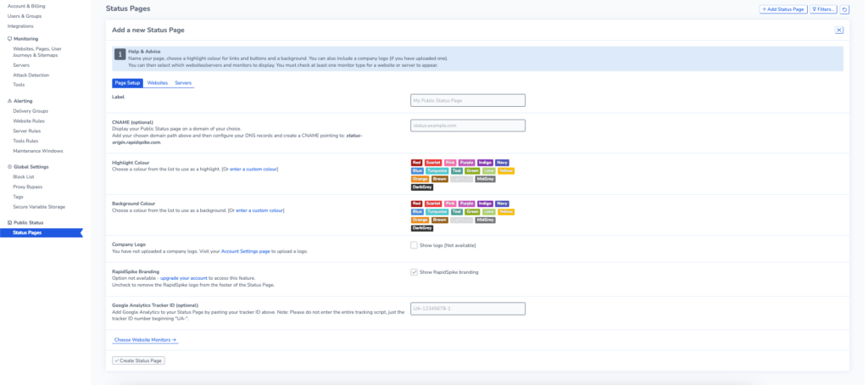Click the Label input field
This screenshot has width=868, height=385.
(468, 100)
